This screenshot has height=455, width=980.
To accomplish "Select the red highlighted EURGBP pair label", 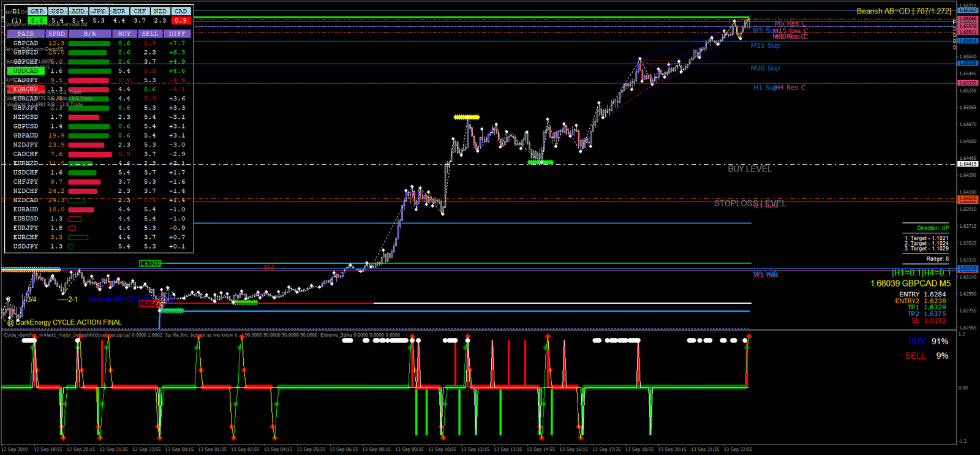I will coord(26,89).
